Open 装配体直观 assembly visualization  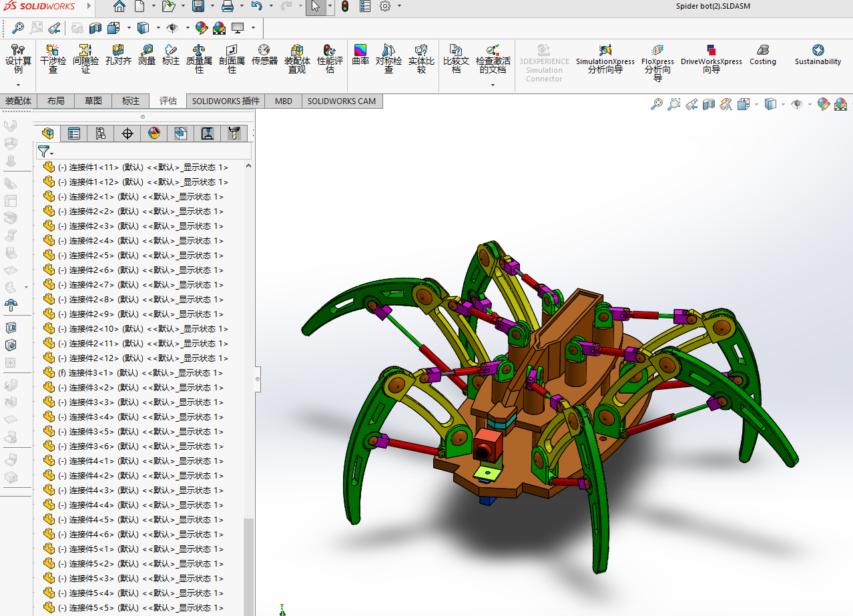297,58
